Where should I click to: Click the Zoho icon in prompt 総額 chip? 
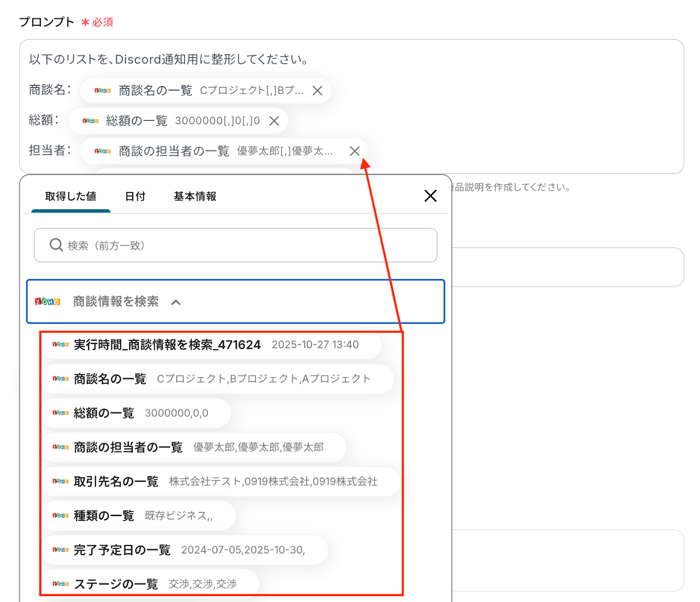[x=91, y=121]
